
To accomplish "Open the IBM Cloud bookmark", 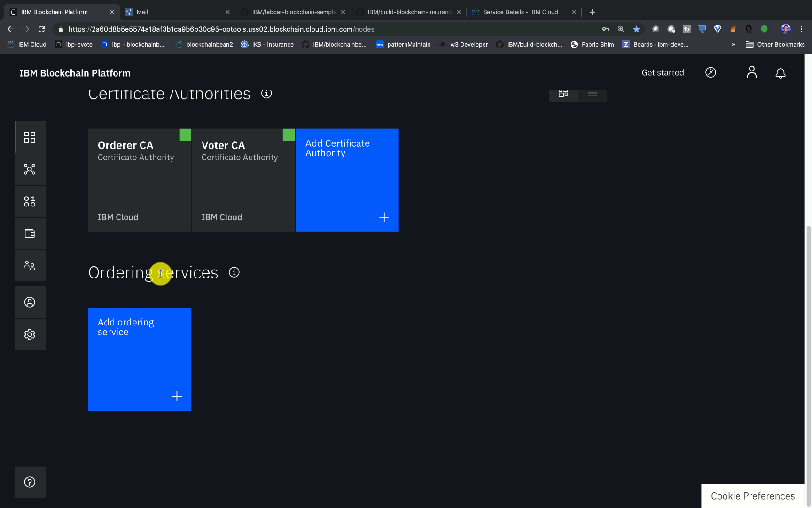I will point(27,44).
